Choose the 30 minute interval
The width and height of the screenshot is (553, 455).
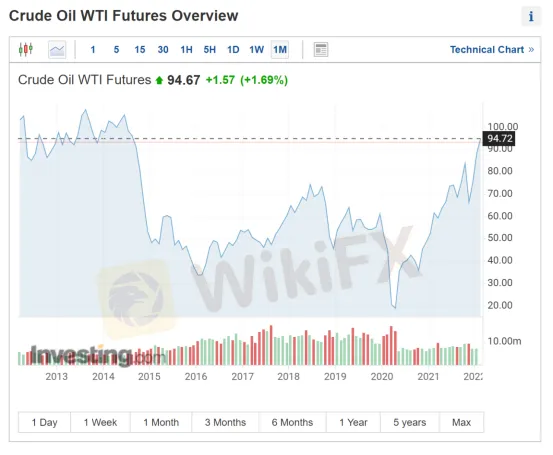[x=163, y=49]
